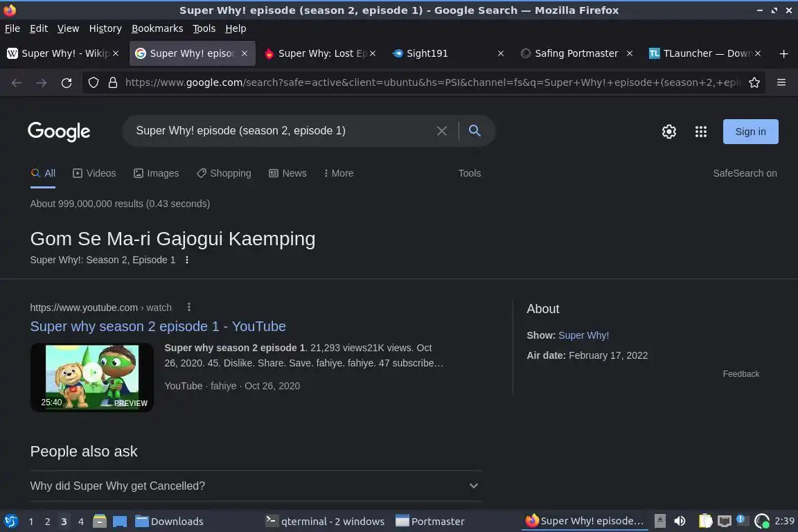The image size is (798, 532).
Task: Close the Super Why! - Wikipedia tab
Action: [116, 53]
